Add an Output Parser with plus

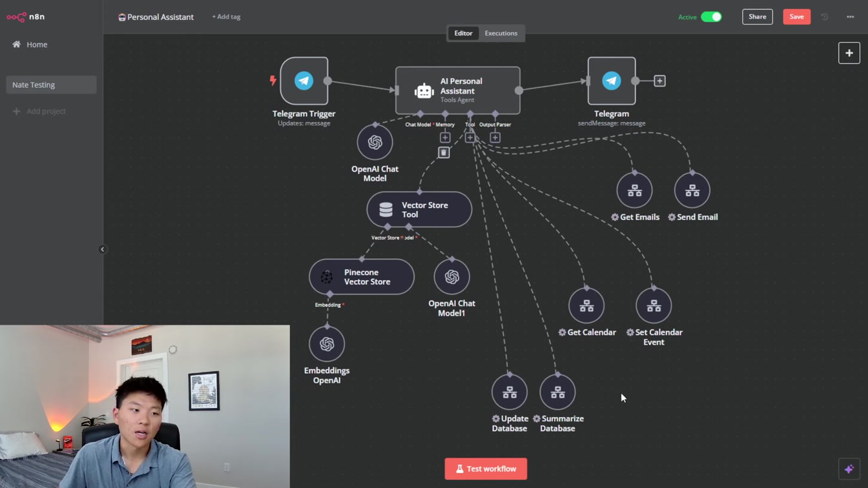pos(495,137)
